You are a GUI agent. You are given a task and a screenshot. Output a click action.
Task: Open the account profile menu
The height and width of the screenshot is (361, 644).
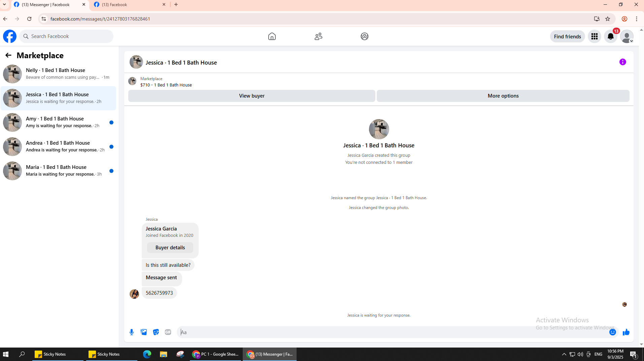627,36
